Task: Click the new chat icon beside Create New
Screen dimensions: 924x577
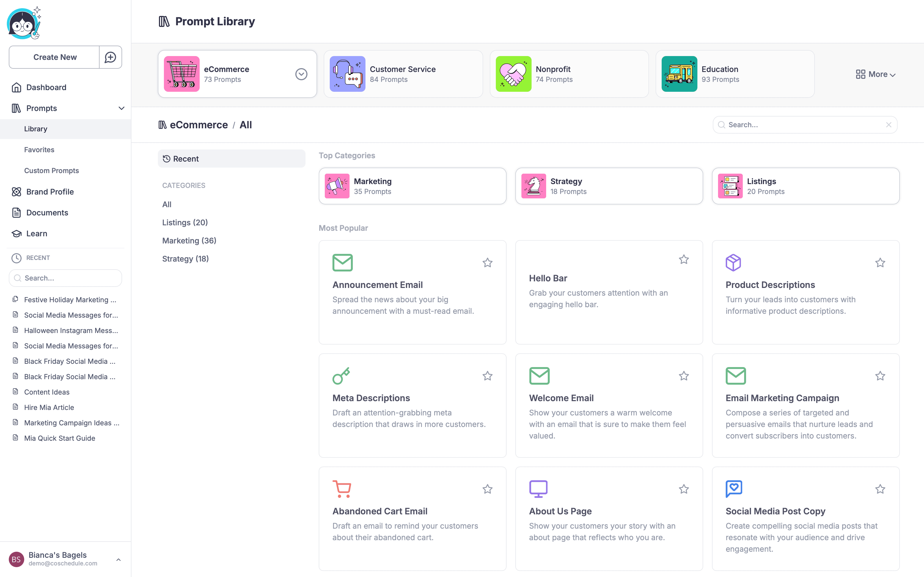Action: (110, 57)
